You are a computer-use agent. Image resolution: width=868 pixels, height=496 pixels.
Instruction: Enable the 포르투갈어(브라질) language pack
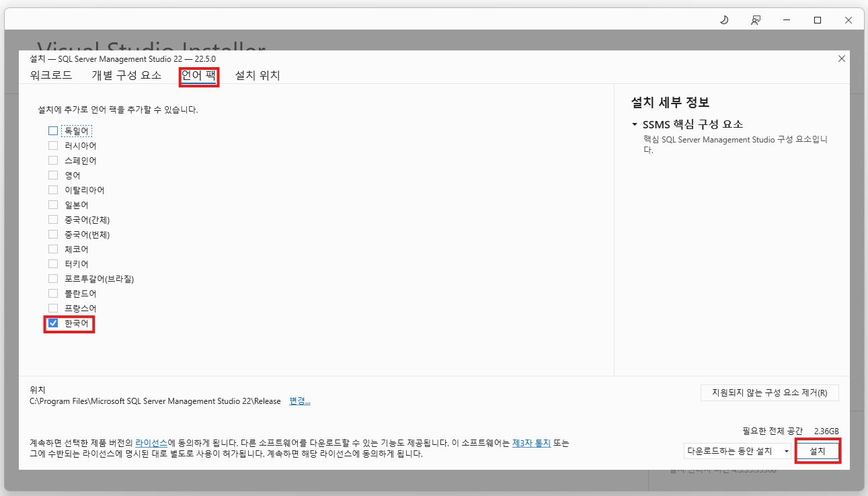click(x=53, y=279)
